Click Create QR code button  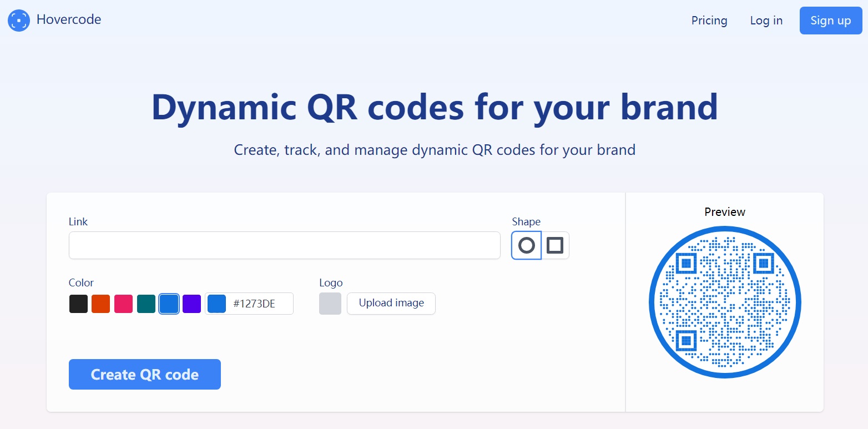tap(145, 375)
